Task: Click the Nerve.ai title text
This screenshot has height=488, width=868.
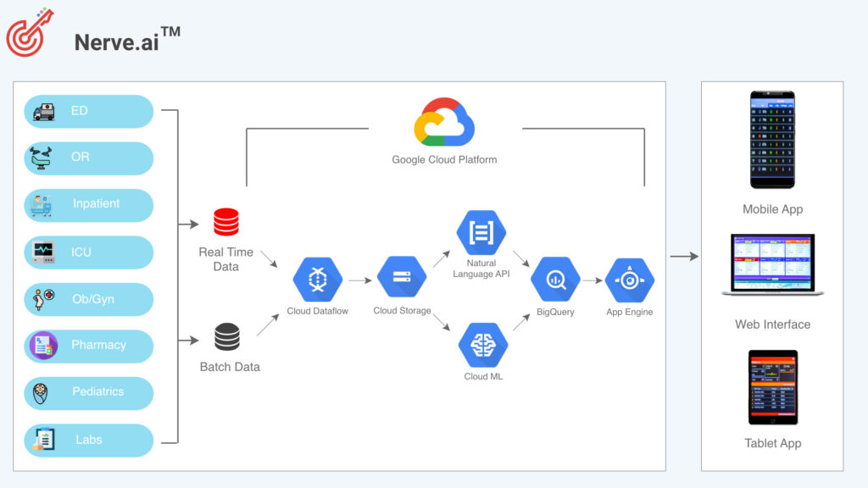Action: click(x=127, y=40)
